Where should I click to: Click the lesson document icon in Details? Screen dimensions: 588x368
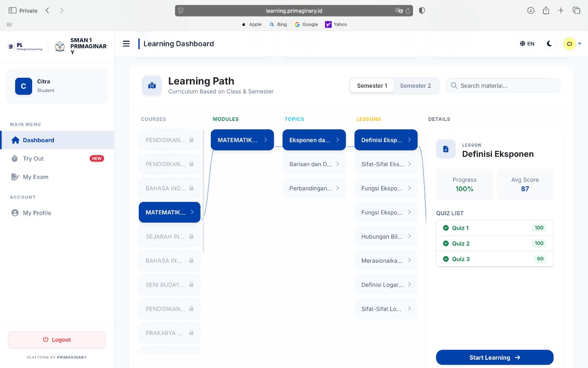tap(446, 149)
